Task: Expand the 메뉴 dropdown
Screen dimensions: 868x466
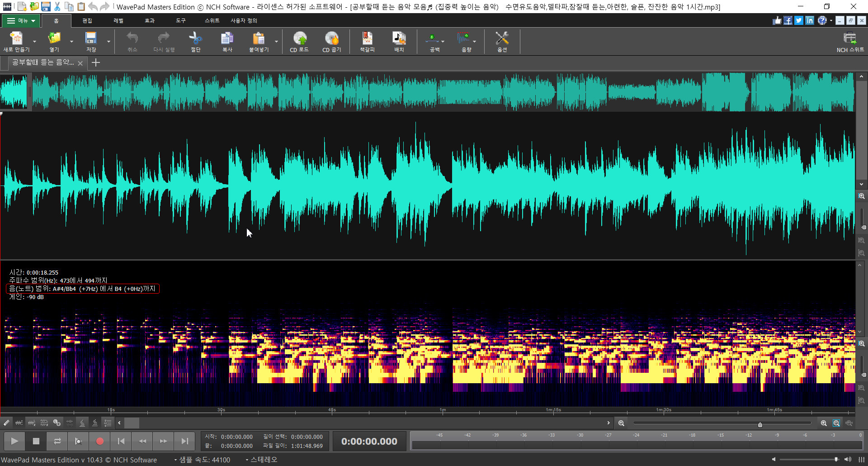Action: click(21, 21)
